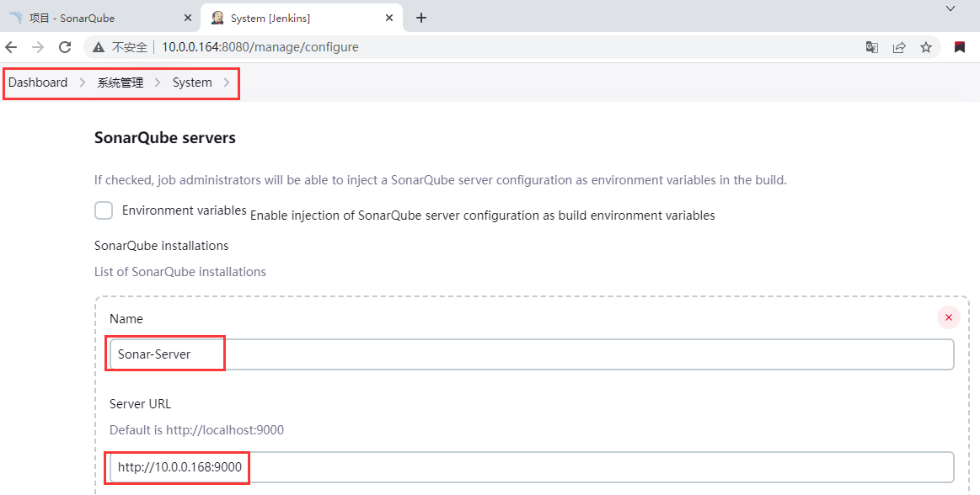Enable the Environment variables checkbox
980x495 pixels.
click(x=104, y=210)
